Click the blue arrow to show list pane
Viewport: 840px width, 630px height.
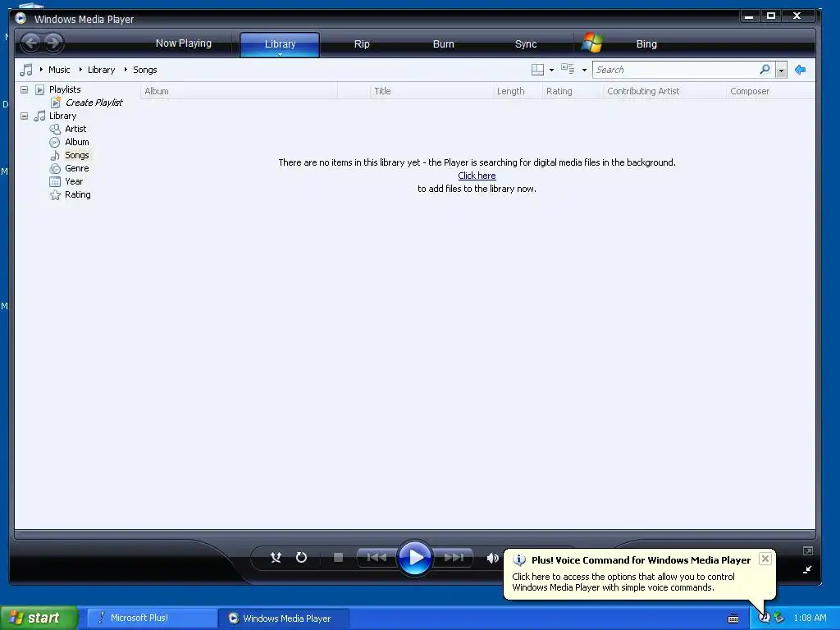800,70
